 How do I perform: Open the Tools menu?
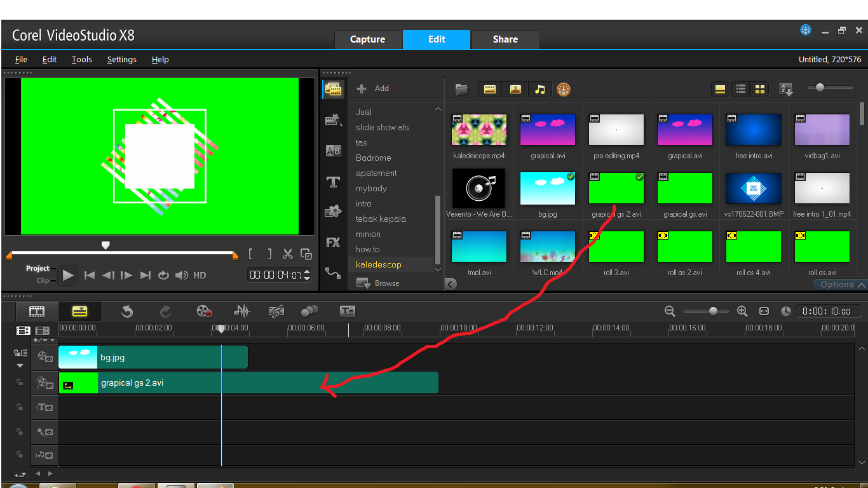point(81,59)
